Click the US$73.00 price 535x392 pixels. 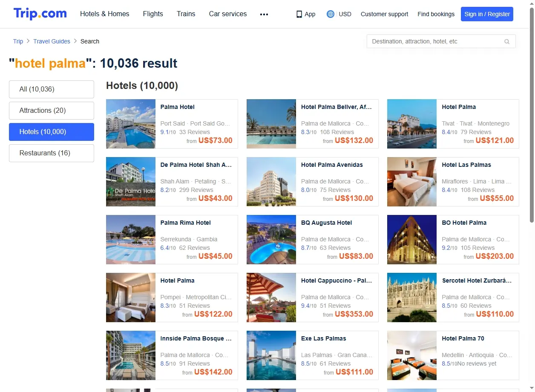coord(216,140)
